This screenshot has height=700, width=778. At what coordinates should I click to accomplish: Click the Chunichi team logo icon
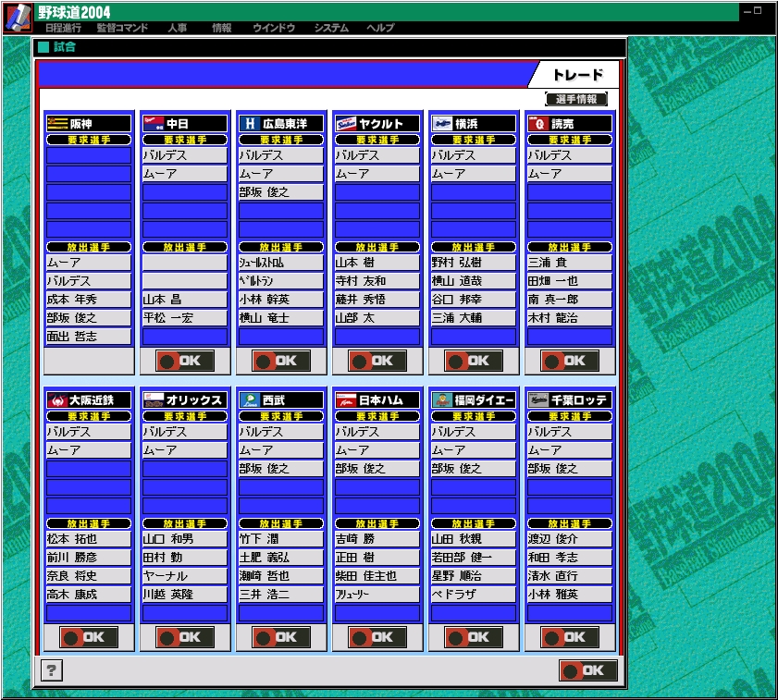[154, 124]
